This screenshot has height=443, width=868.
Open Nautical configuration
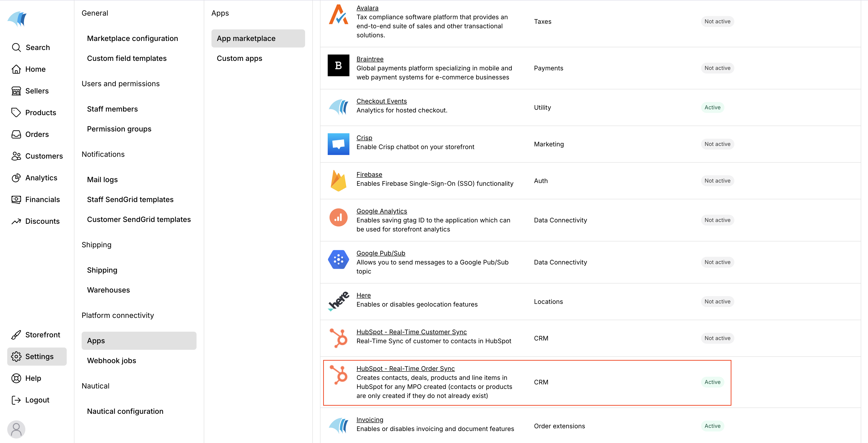tap(125, 411)
